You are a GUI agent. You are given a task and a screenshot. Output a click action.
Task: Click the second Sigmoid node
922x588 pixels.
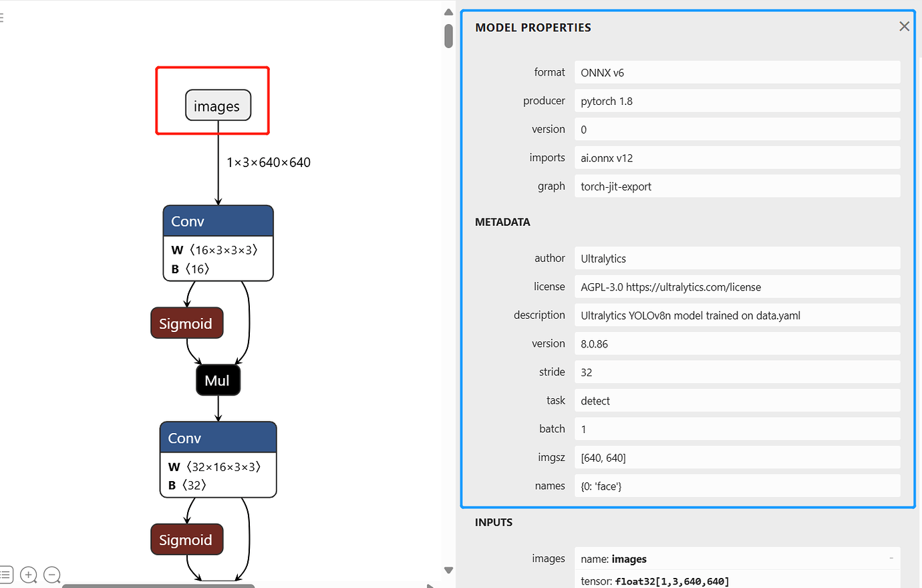coord(186,540)
